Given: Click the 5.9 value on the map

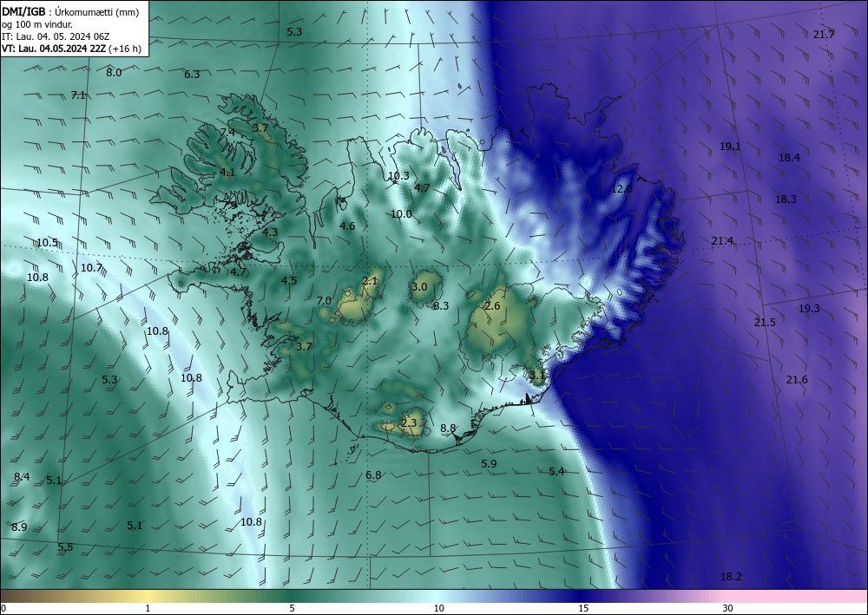Looking at the screenshot, I should coord(489,464).
